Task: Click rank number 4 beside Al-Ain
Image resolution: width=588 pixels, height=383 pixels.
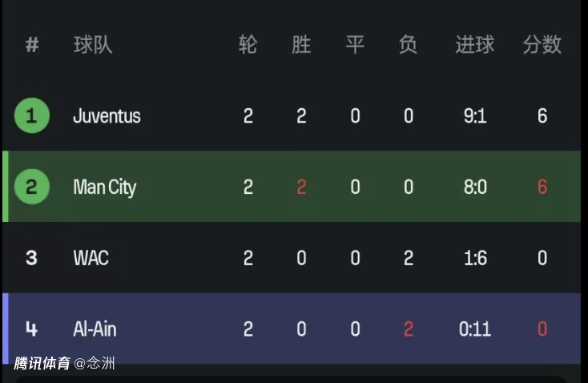Action: [x=31, y=329]
